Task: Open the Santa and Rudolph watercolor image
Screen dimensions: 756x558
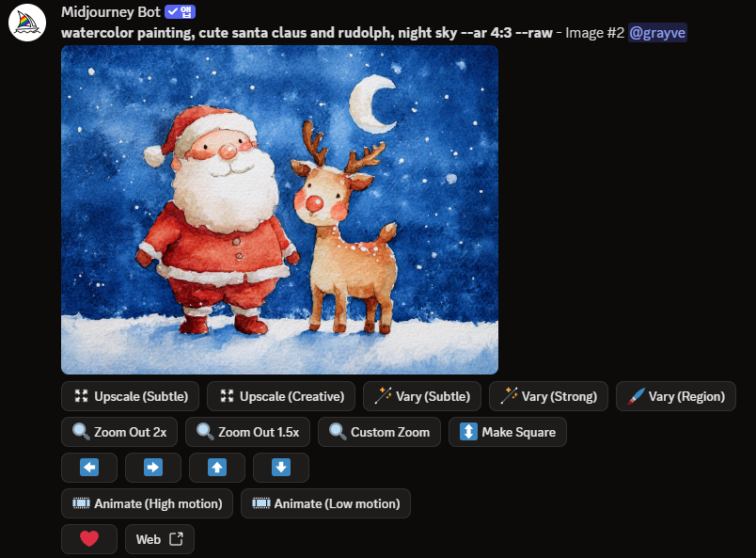Action: pyautogui.click(x=279, y=210)
